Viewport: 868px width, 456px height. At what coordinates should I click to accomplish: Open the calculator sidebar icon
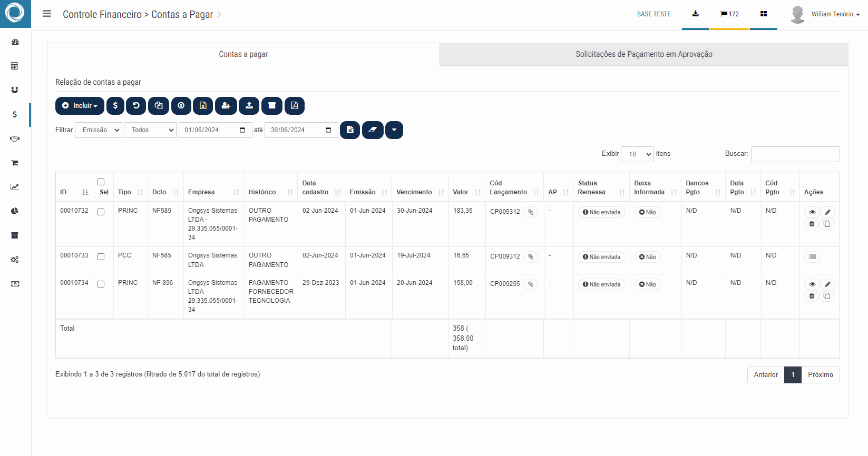point(15,66)
